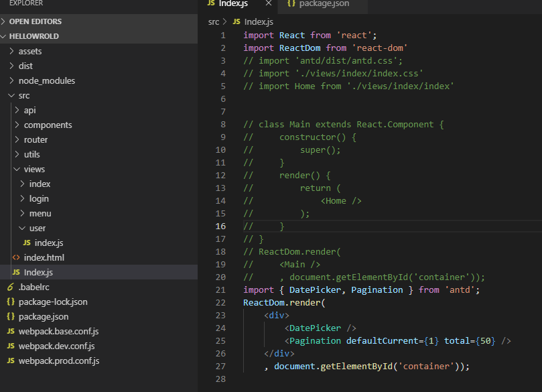Click 'react-dom' string on line 2

(x=380, y=48)
